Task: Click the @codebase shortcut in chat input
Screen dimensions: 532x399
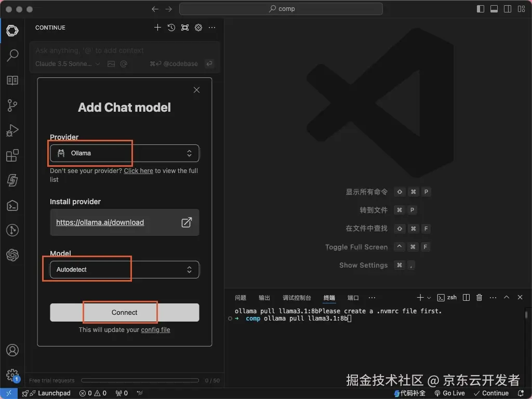Action: click(174, 64)
